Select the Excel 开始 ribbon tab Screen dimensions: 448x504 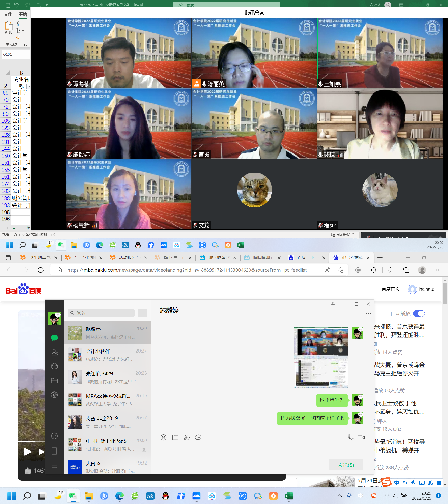[x=23, y=14]
